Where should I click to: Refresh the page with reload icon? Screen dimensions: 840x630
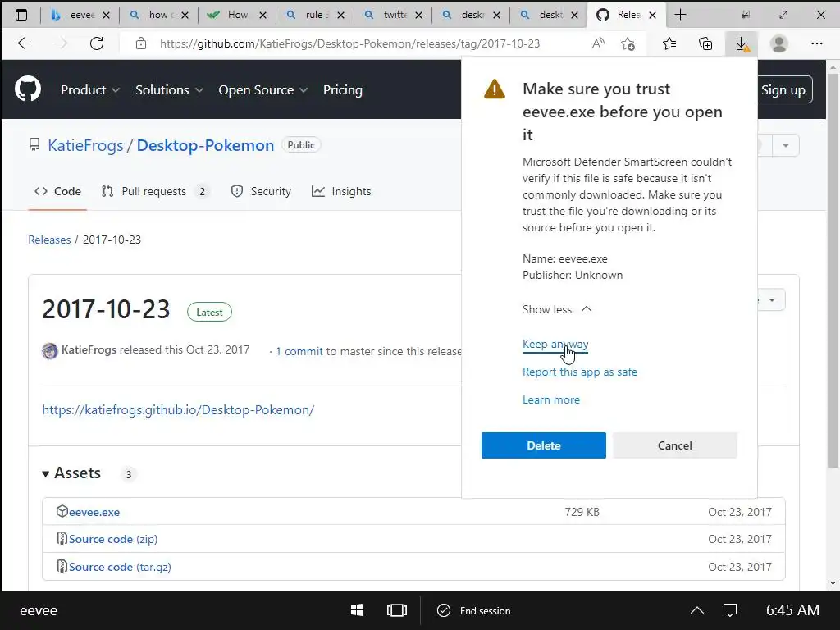[x=97, y=43]
